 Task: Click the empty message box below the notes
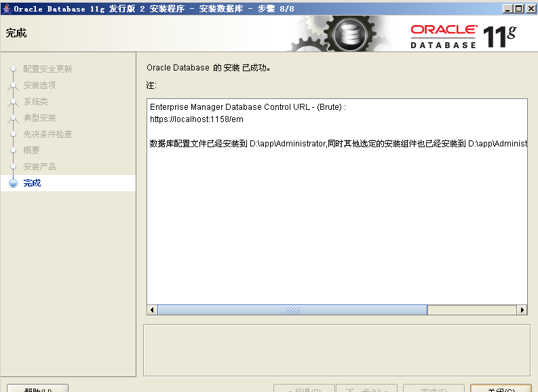point(337,350)
